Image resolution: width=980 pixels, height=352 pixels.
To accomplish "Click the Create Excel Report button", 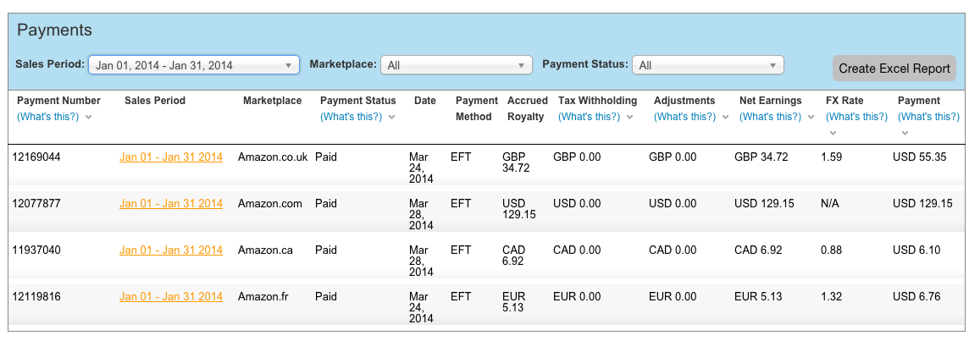I will pyautogui.click(x=894, y=68).
